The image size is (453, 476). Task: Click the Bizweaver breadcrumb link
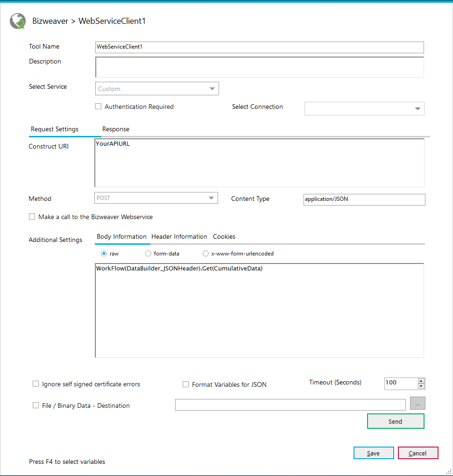coord(50,21)
